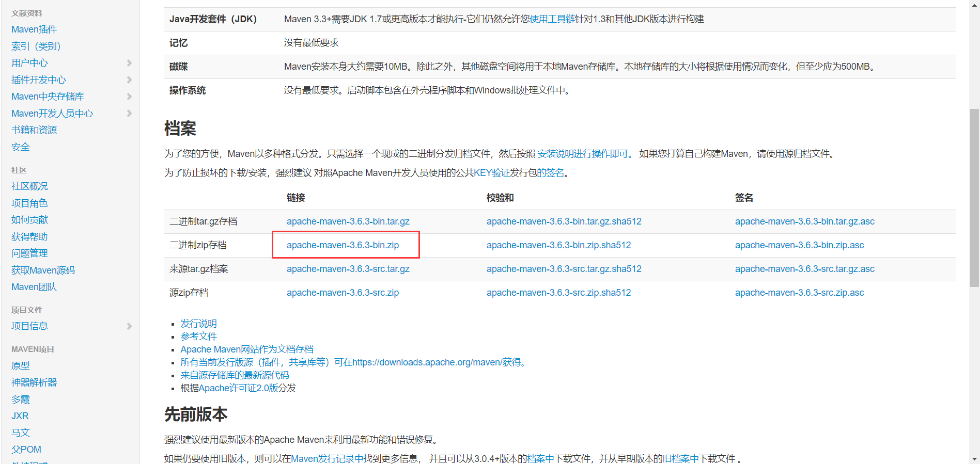Screen dimensions: 980x464
Task: Click the page vertical scrollbar thumb
Action: 974,198
